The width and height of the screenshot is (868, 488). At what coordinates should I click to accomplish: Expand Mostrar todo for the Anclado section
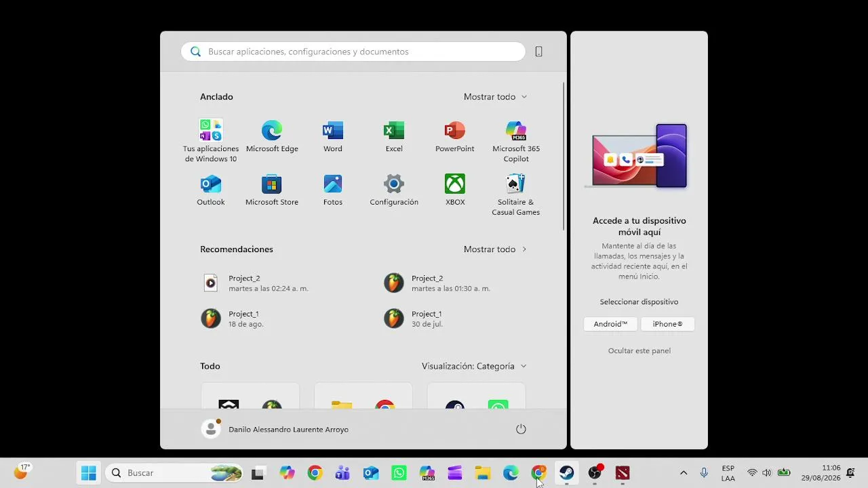[495, 97]
